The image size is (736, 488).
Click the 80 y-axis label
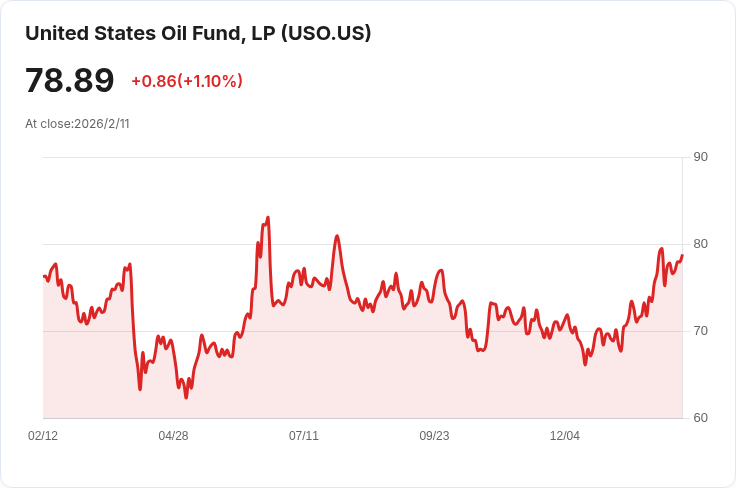(x=700, y=244)
